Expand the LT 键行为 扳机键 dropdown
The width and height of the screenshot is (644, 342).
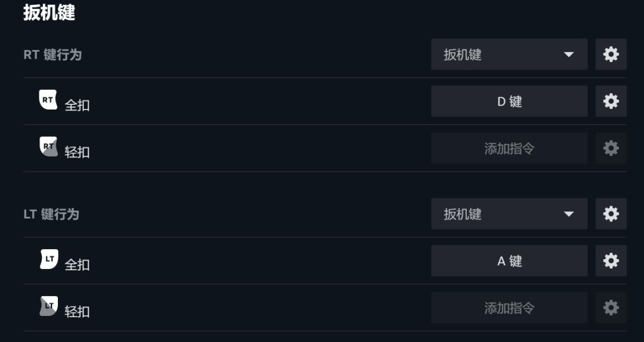[509, 214]
